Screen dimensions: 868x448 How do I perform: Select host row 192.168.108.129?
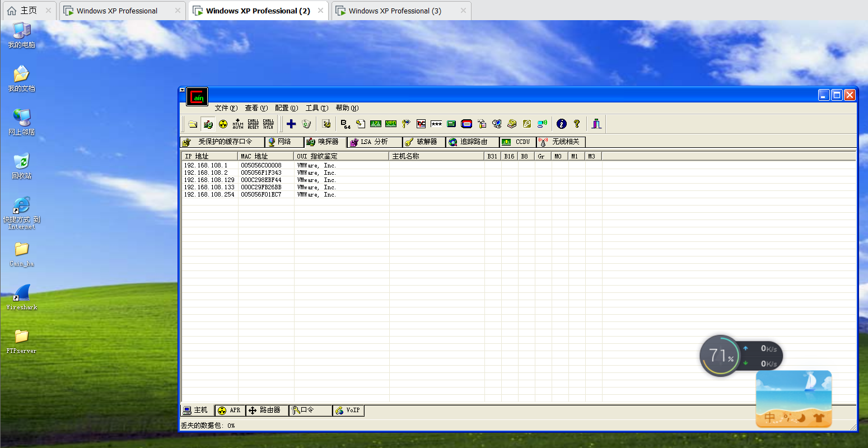point(209,180)
